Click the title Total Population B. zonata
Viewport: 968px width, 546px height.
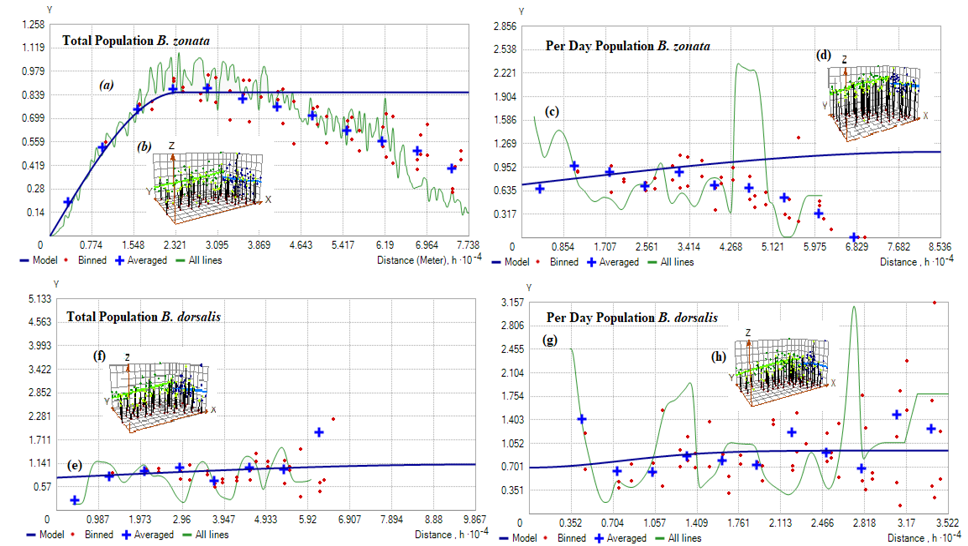pos(136,41)
